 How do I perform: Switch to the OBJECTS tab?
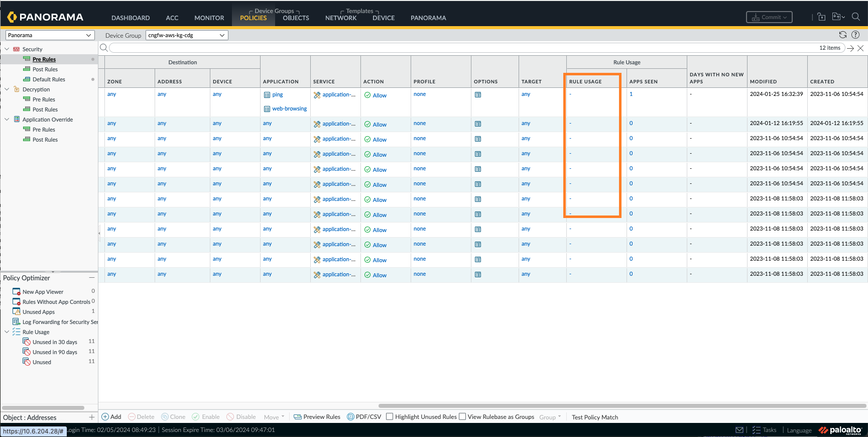tap(296, 18)
